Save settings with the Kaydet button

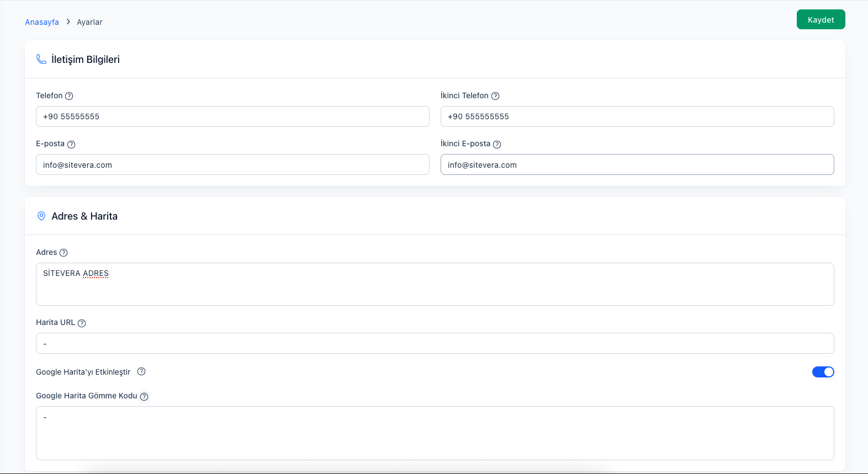pyautogui.click(x=821, y=19)
